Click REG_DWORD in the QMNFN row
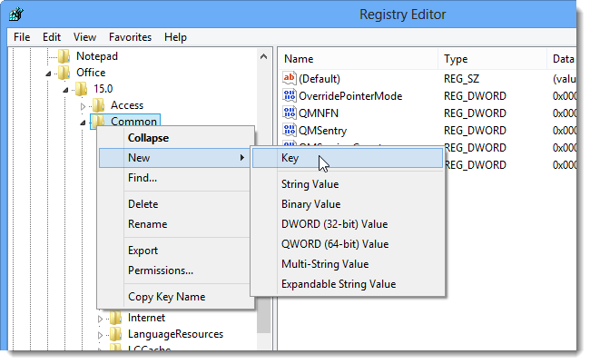Screen dimensions: 590x364 point(475,113)
